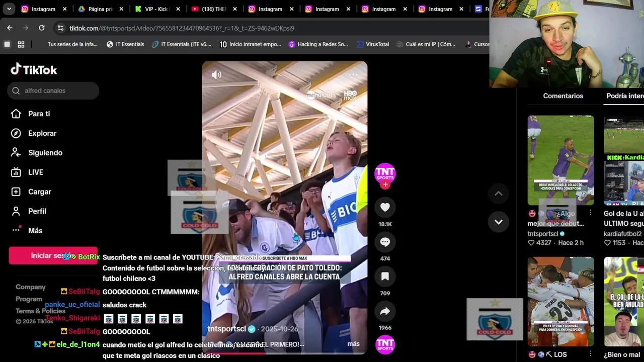
Task: Open the KICK Kardia video thumbnail
Action: tap(624, 160)
